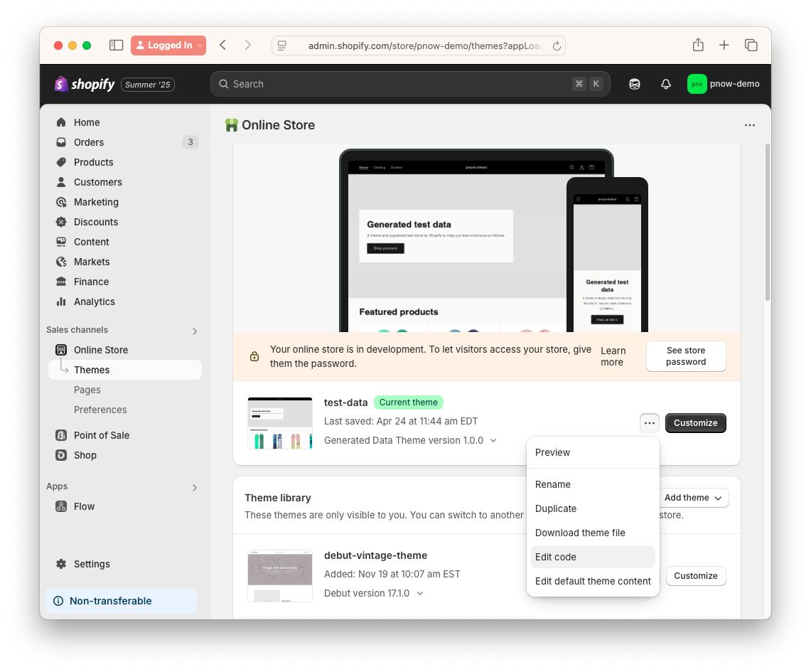Image resolution: width=811 pixels, height=672 pixels.
Task: Click the development store lock icon
Action: pos(254,356)
